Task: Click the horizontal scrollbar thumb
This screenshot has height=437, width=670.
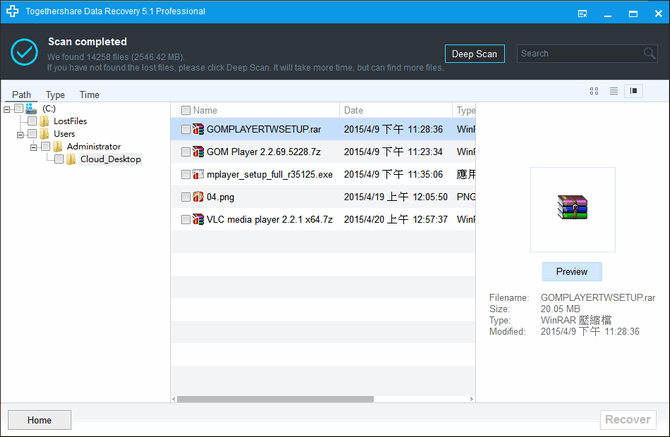Action: (275, 399)
